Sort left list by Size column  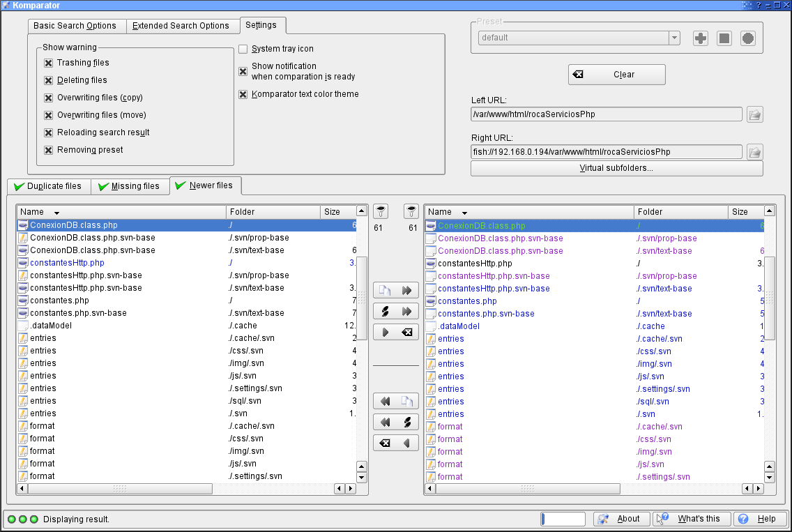(x=338, y=212)
